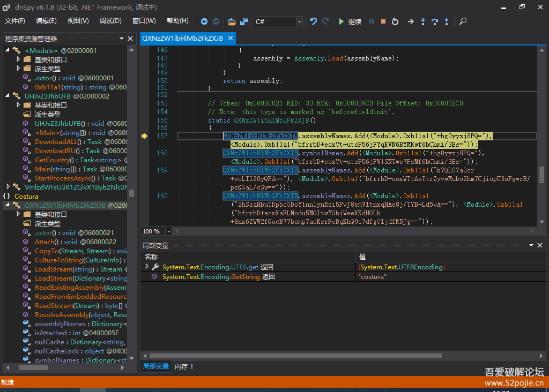Image resolution: width=549 pixels, height=392 pixels.
Task: Stop debugging with the square stop icon
Action: pos(383,21)
